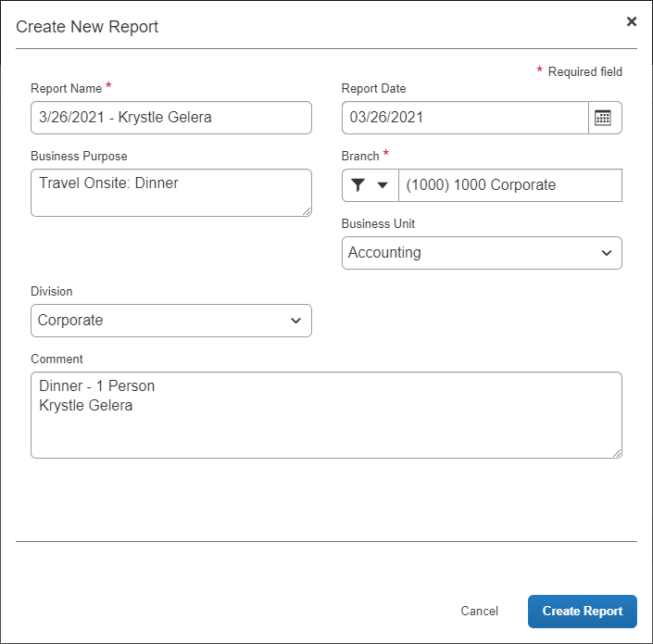Viewport: 653px width, 644px height.
Task: Click the Business Purpose resize handle
Action: tap(307, 211)
